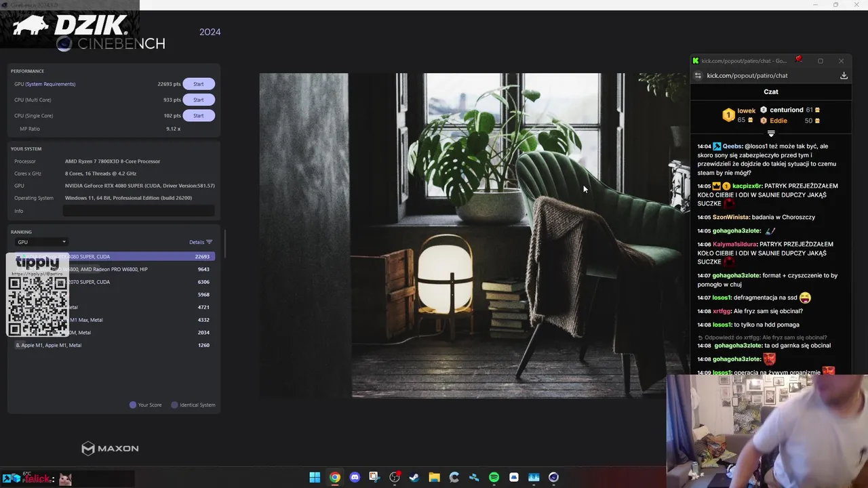This screenshot has width=868, height=488.
Task: Click into the Info text field
Action: (x=138, y=211)
